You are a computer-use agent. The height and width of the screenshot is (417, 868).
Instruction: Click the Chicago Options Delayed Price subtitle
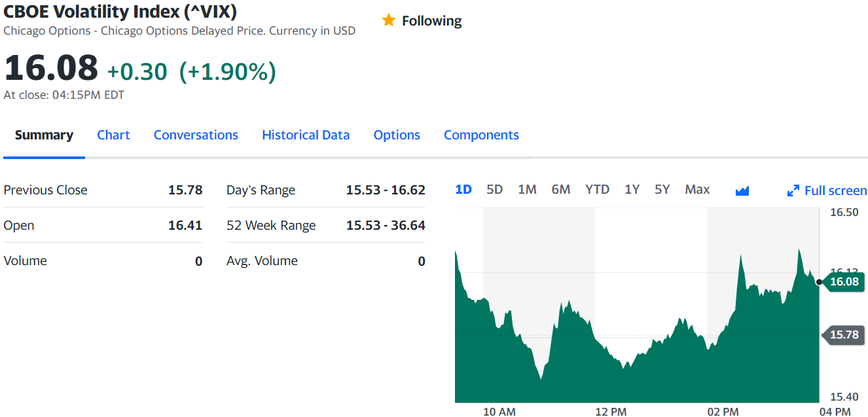(x=179, y=31)
